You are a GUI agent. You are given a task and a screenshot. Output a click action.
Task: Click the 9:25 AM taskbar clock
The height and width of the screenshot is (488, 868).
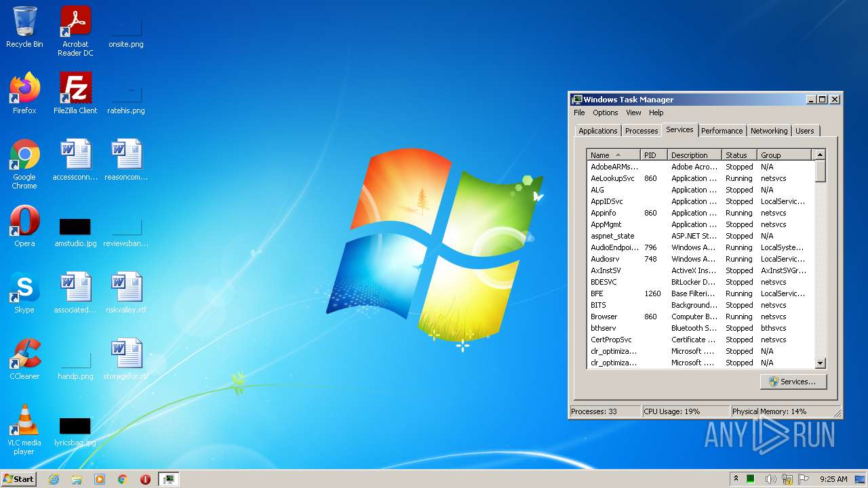coord(833,479)
